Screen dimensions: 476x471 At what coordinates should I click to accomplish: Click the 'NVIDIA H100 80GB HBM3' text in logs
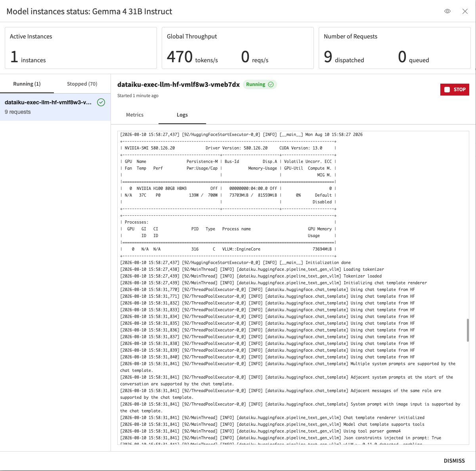(162, 188)
